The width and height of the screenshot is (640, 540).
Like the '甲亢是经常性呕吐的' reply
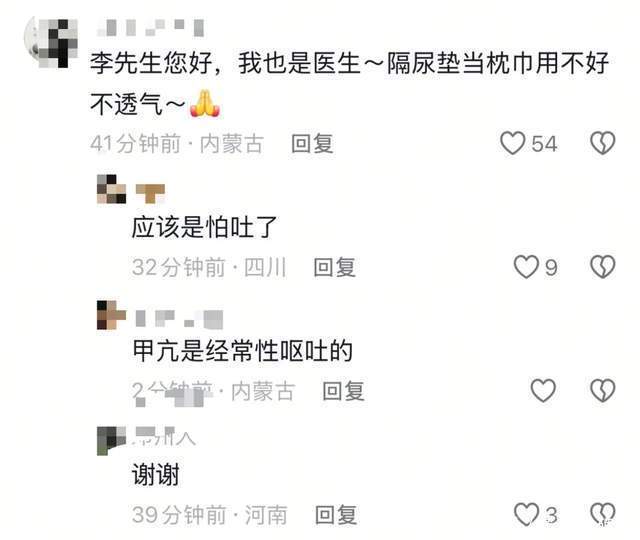543,390
